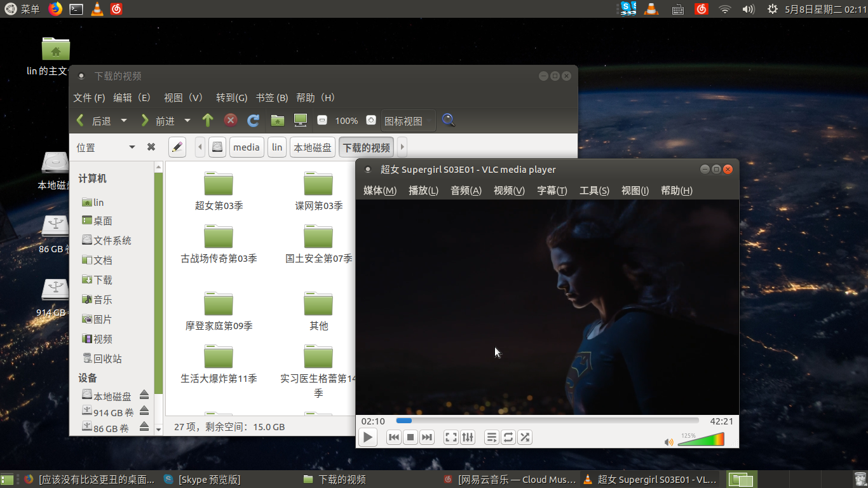Expand the back history dropdown arrow
Viewport: 868px width, 488px height.
click(x=124, y=120)
